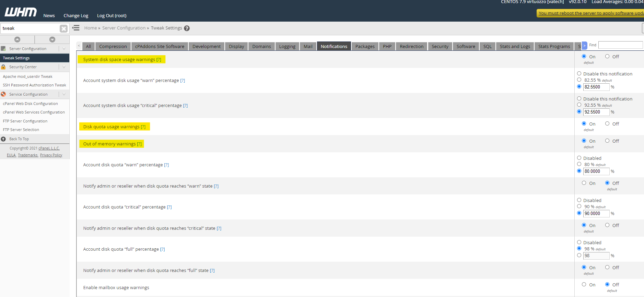Collapse Service Configuration sidebar section
644x297 pixels.
[64, 94]
